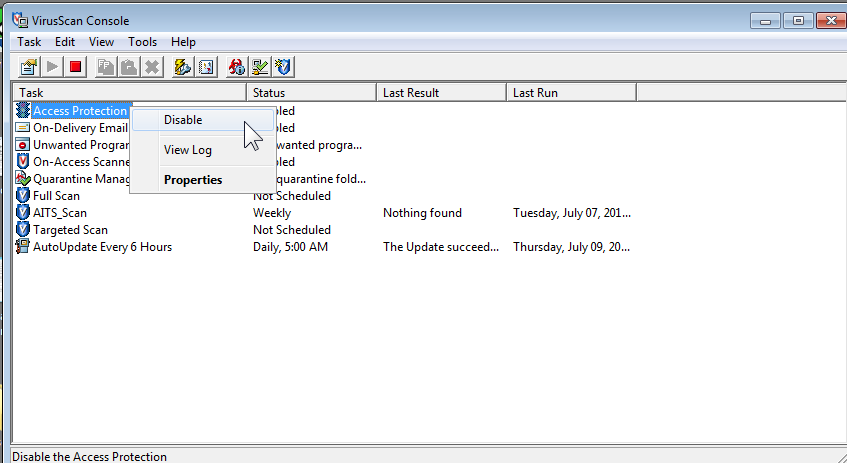Viewport: 847px width, 463px height.
Task: Minimize the VirusScan Console window
Action: (x=765, y=21)
